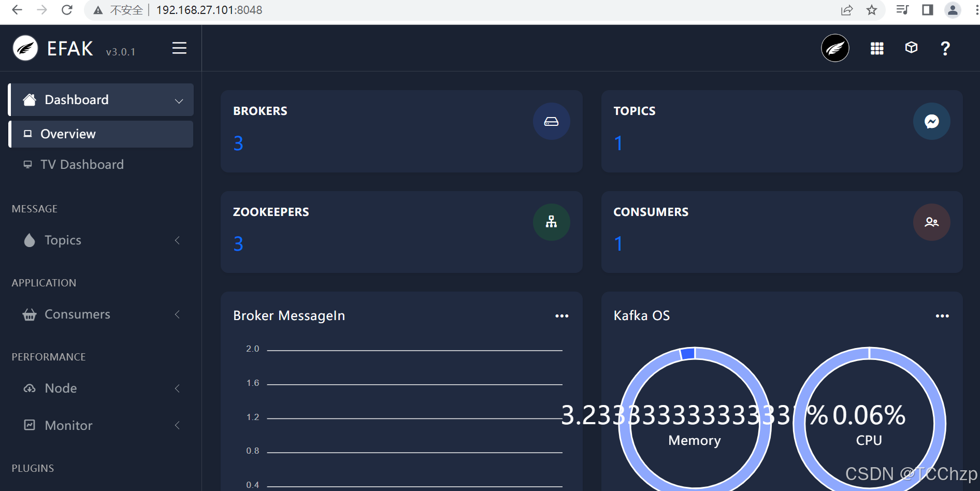Open the user avatar feather icon

(x=835, y=48)
